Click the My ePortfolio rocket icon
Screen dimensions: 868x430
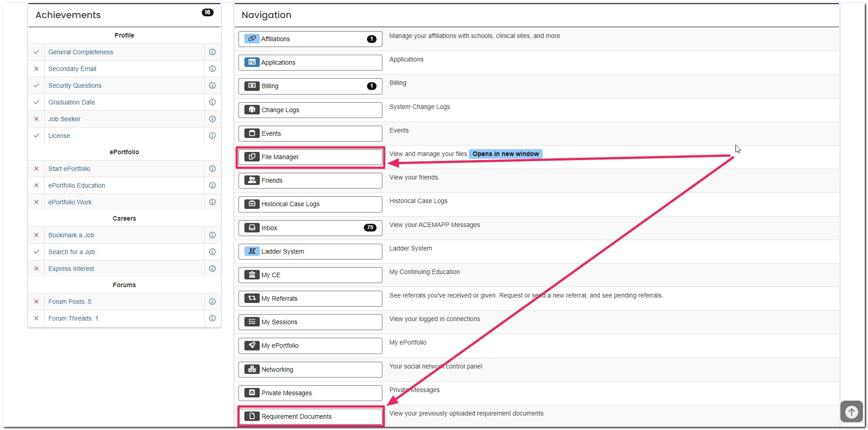[252, 345]
